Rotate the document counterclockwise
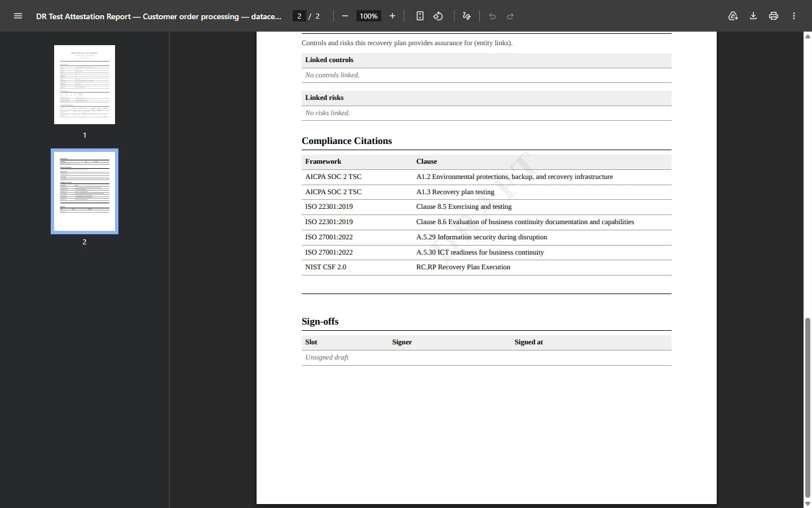The image size is (812, 508). (438, 16)
